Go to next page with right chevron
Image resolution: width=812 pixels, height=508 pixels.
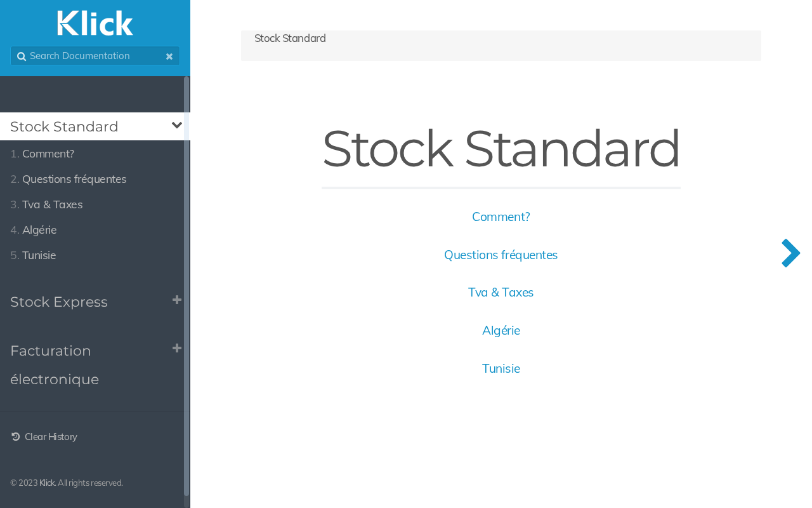click(x=790, y=253)
